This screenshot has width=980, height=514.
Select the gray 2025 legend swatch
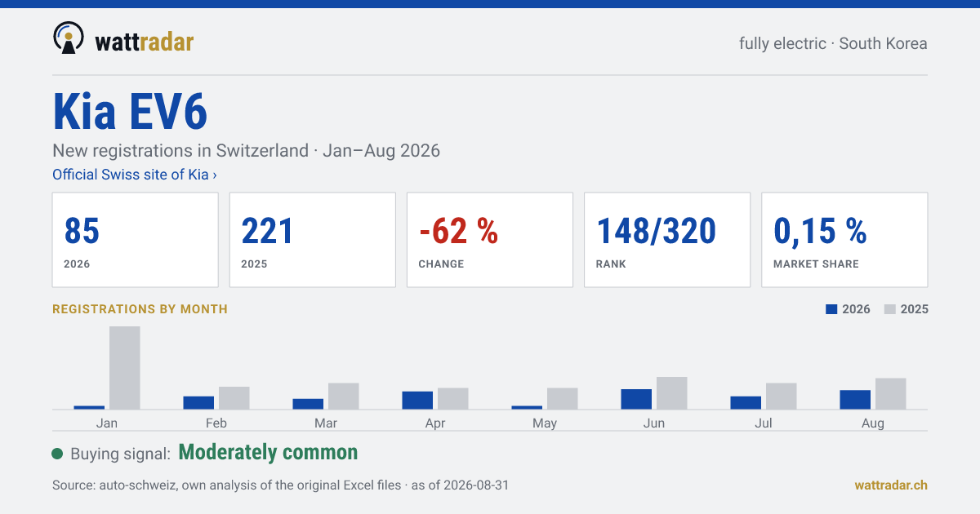[x=890, y=309]
